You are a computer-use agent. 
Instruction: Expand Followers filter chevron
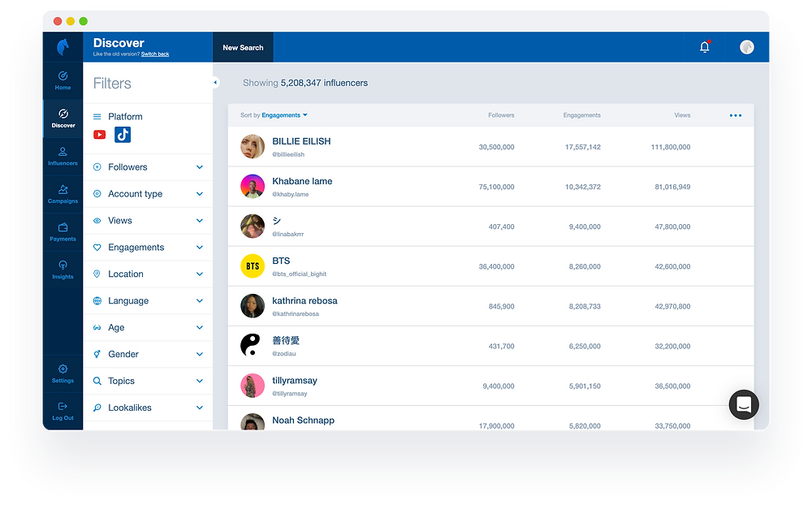point(200,167)
